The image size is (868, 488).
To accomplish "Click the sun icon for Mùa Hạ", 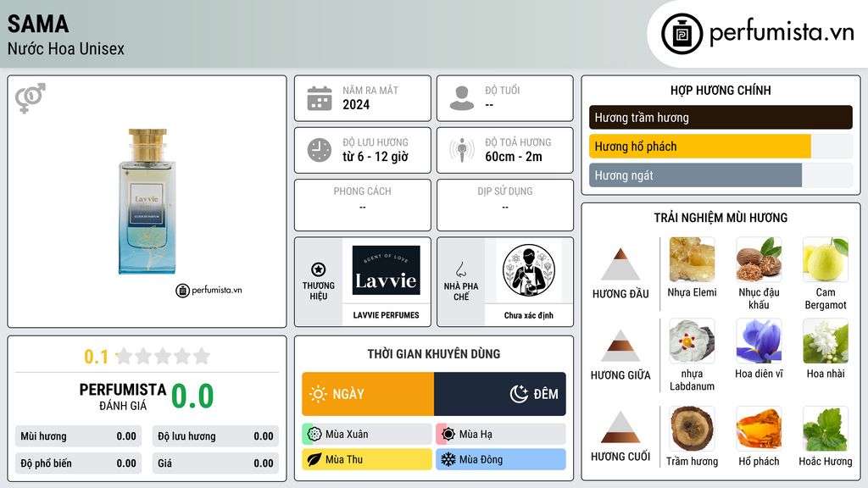I will 448,434.
